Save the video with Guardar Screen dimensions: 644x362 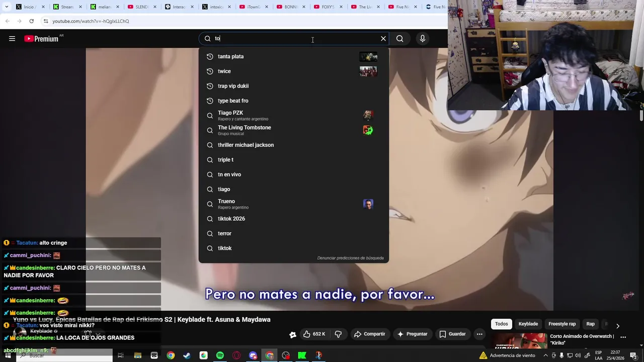(x=452, y=334)
